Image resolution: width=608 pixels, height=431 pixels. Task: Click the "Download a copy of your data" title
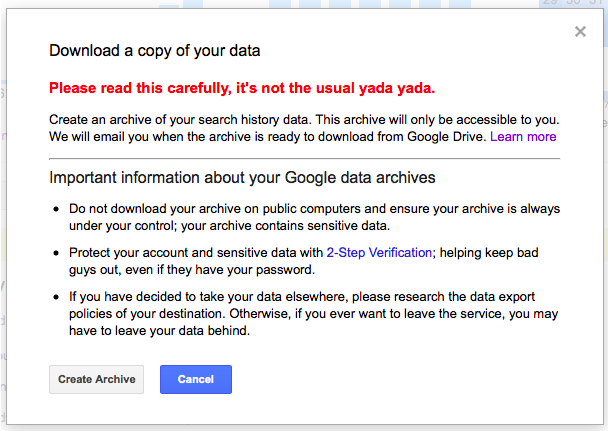pyautogui.click(x=155, y=49)
